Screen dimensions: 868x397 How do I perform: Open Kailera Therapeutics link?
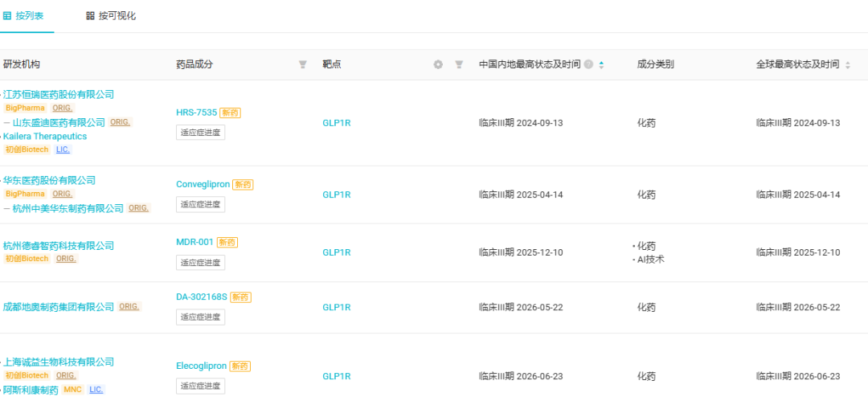[x=45, y=136]
